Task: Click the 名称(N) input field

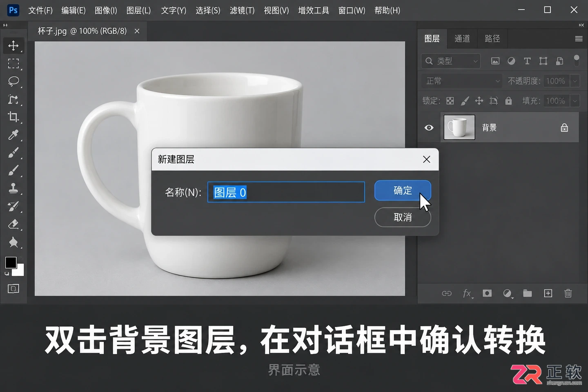Action: pos(286,192)
